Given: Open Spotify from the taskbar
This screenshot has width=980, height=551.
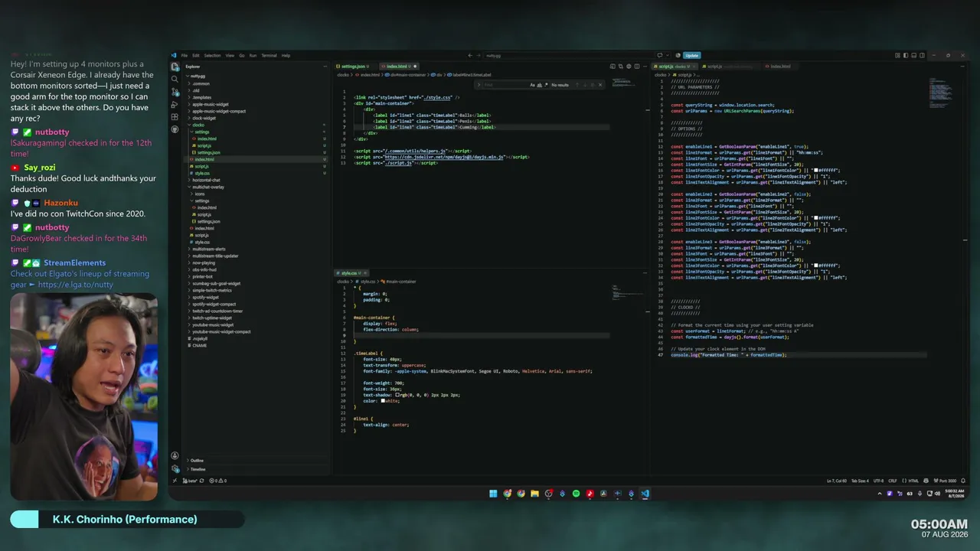Looking at the screenshot, I should (576, 494).
